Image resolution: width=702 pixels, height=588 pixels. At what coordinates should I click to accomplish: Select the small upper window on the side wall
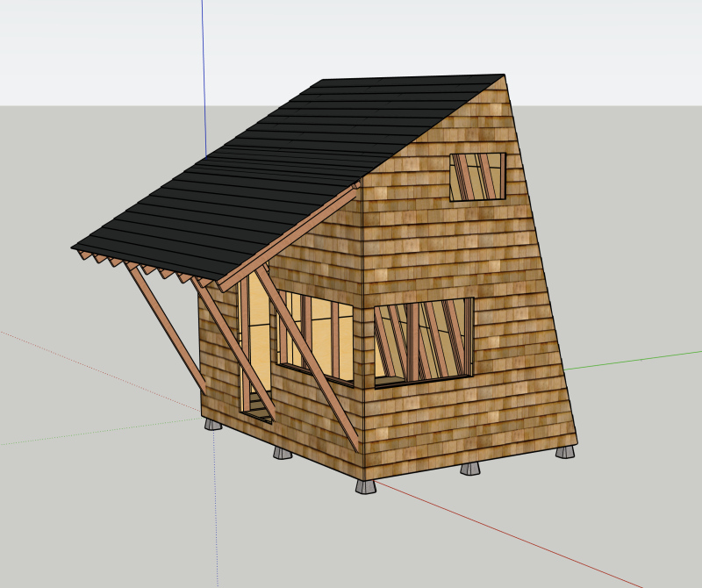tap(477, 177)
